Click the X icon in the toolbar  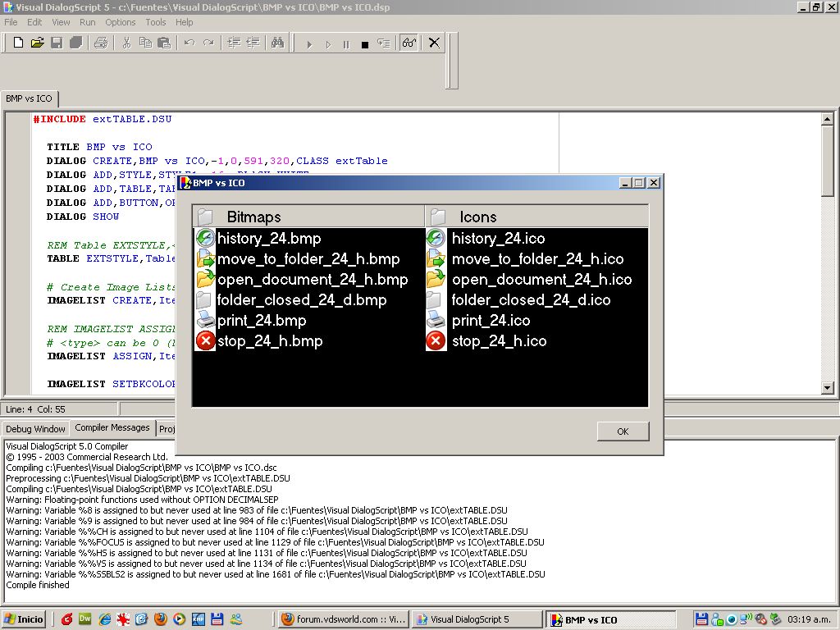tap(434, 43)
